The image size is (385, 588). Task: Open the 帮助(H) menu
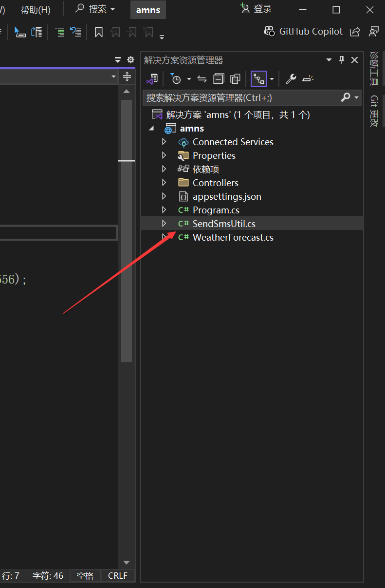35,10
